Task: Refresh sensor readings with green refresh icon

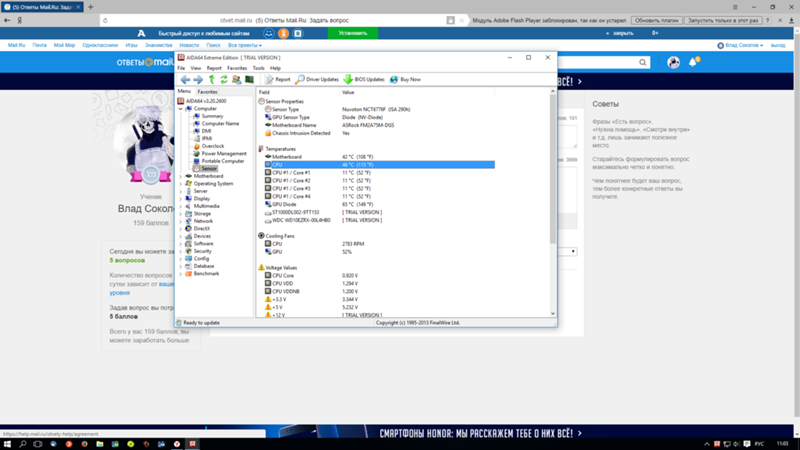Action: coord(223,80)
